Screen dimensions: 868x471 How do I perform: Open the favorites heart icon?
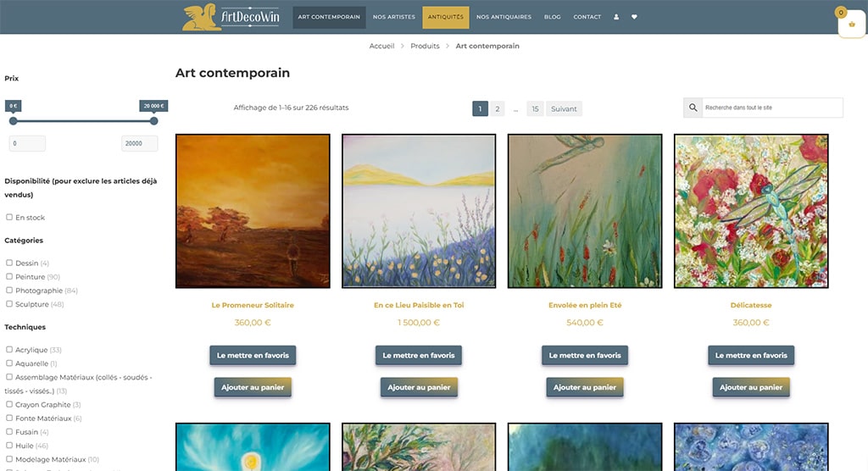634,17
